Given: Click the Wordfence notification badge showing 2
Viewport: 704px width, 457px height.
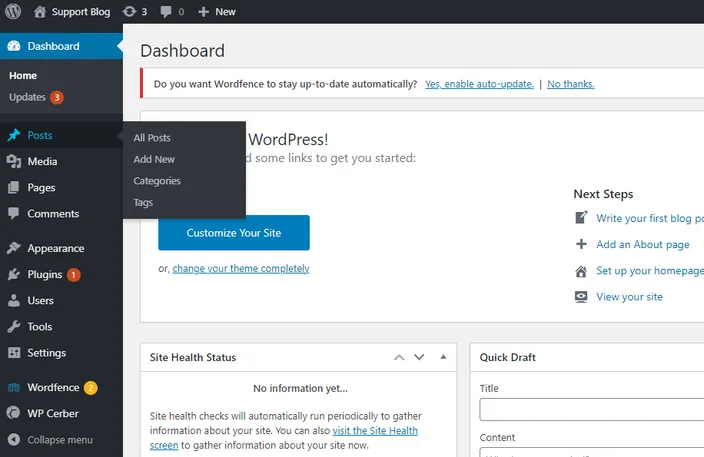Looking at the screenshot, I should pyautogui.click(x=91, y=387).
